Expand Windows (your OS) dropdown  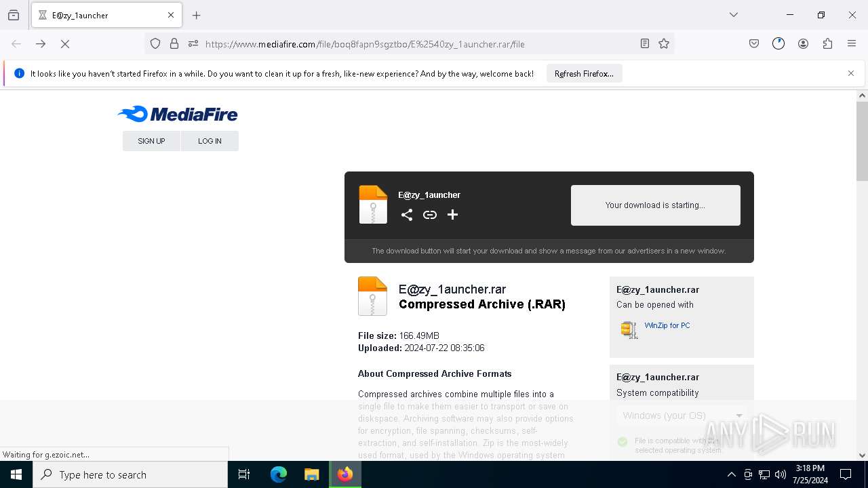coord(682,415)
